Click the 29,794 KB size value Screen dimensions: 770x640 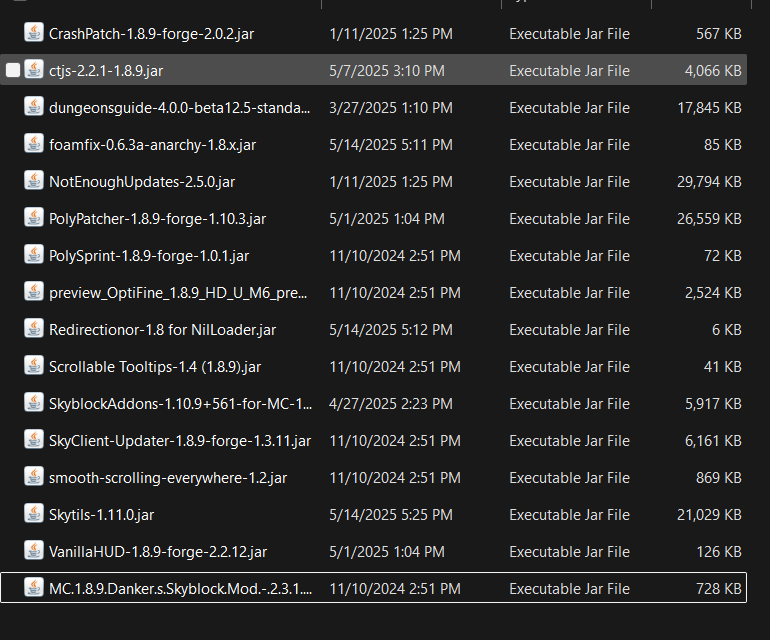(709, 182)
